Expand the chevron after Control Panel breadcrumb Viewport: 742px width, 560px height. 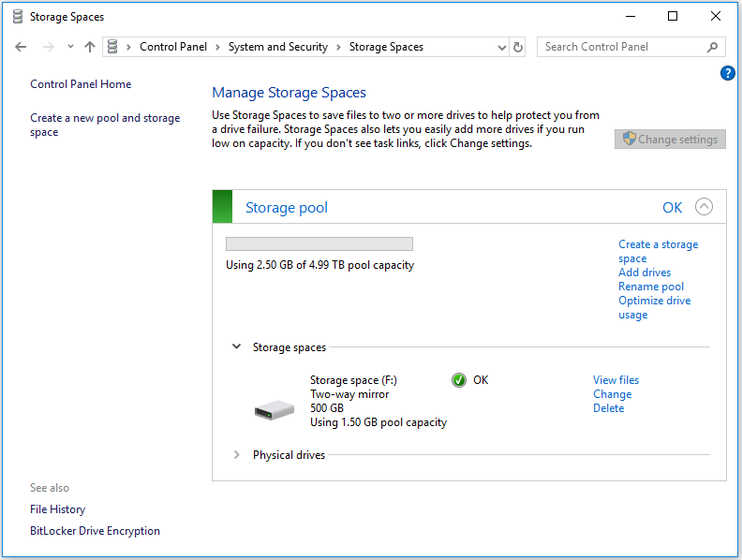pos(217,47)
